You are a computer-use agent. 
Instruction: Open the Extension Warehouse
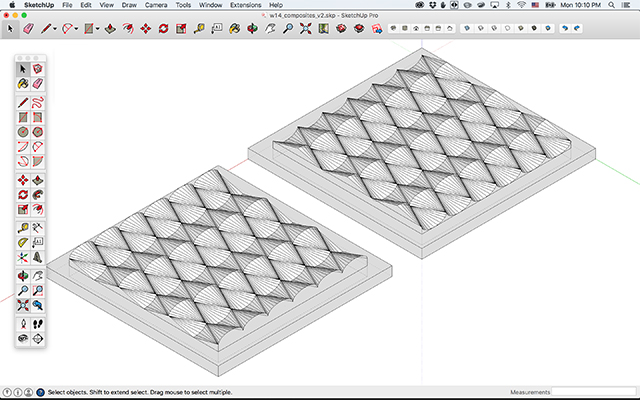[x=359, y=29]
